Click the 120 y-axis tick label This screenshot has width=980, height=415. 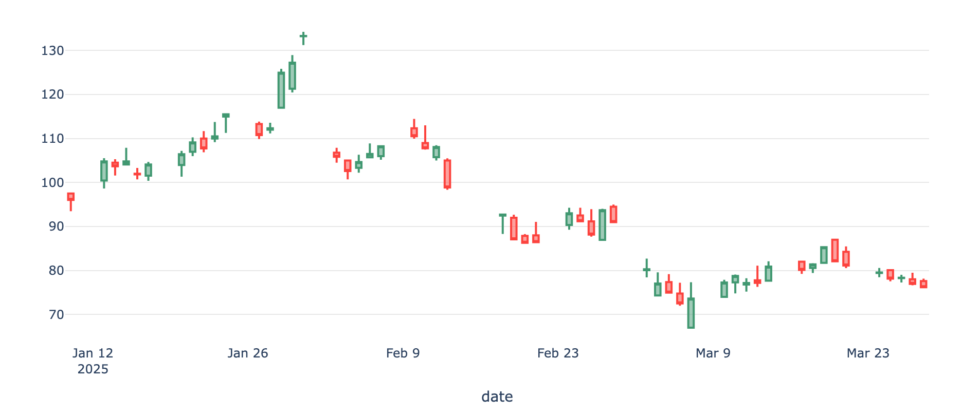(53, 95)
